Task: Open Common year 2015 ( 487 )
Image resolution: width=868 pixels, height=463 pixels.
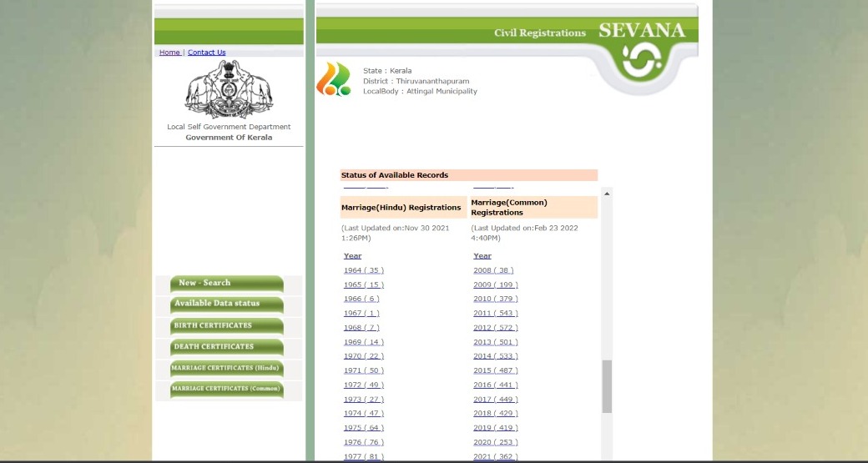Action: click(496, 370)
